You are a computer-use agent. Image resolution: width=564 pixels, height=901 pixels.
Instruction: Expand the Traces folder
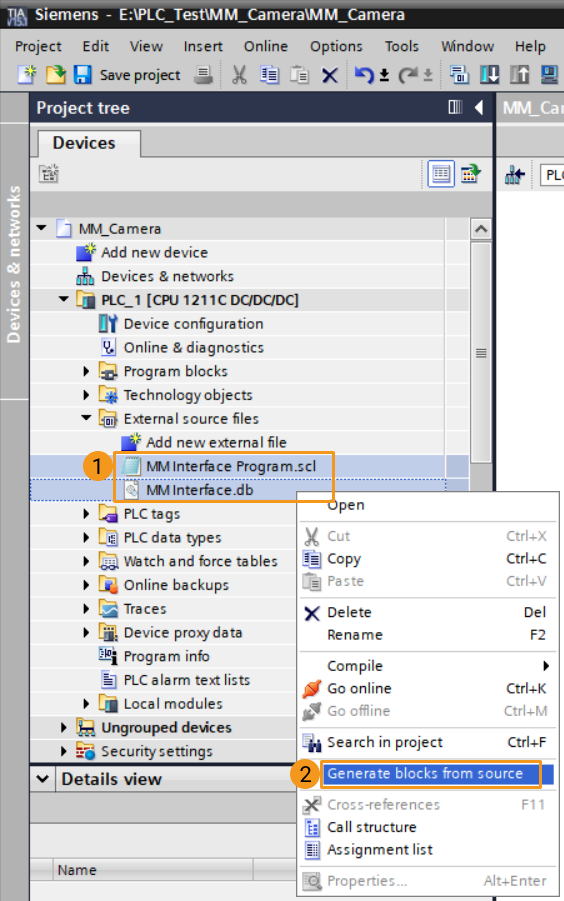86,609
